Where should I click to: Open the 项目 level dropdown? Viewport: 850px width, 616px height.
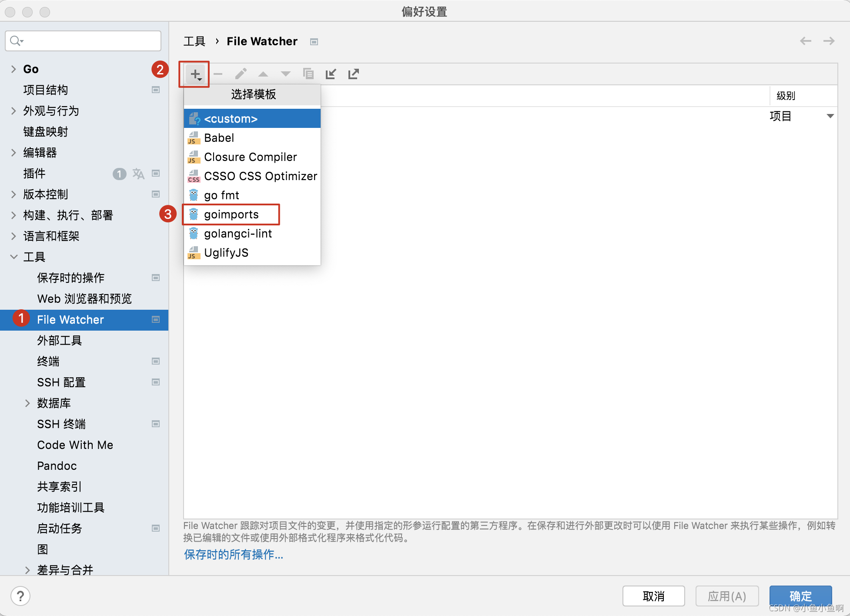pos(830,116)
